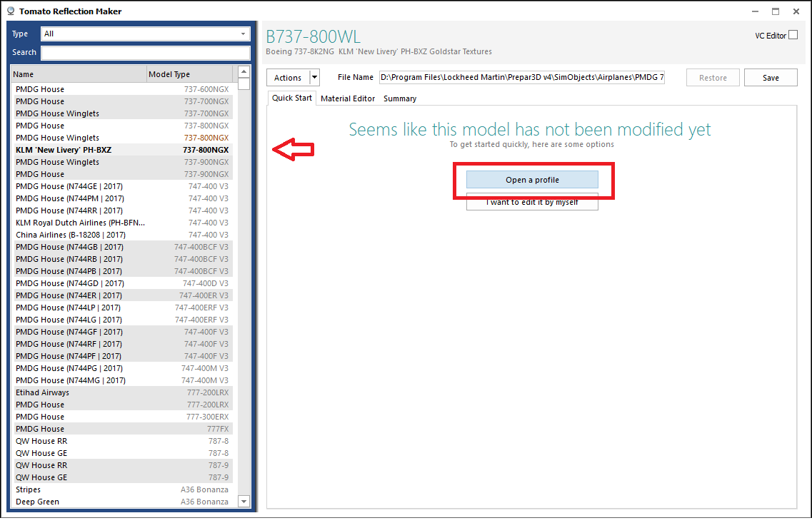Select PMDG House 777-200LRX row

coord(122,405)
